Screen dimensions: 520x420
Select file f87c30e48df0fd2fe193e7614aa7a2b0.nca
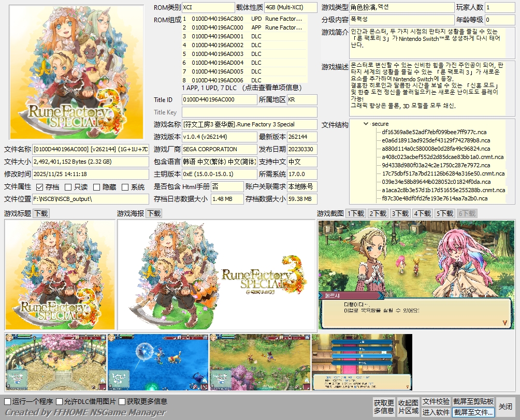click(x=435, y=198)
